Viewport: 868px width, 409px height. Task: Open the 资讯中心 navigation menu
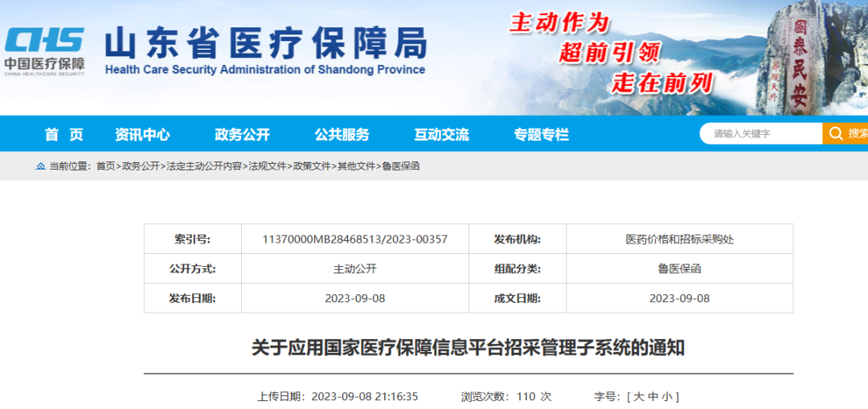click(142, 134)
